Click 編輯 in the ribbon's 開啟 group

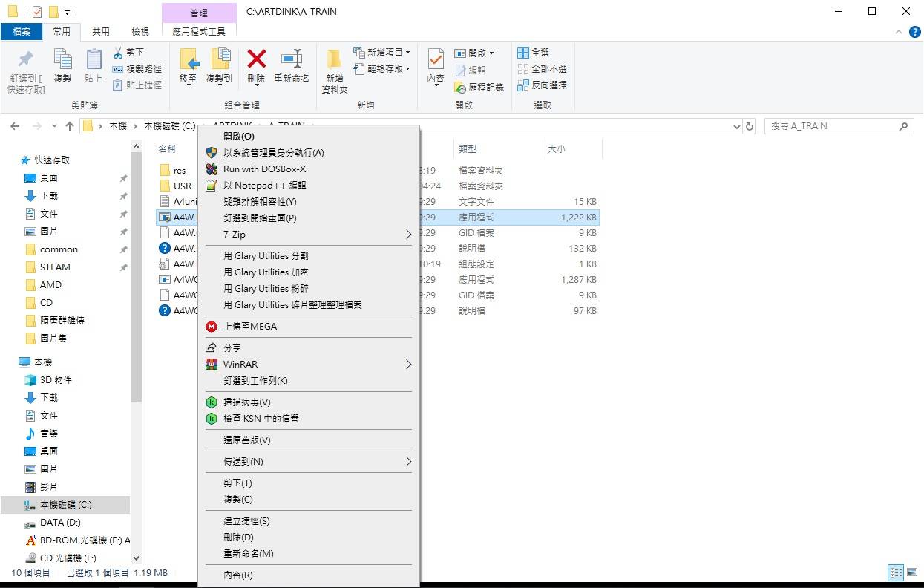(x=471, y=70)
